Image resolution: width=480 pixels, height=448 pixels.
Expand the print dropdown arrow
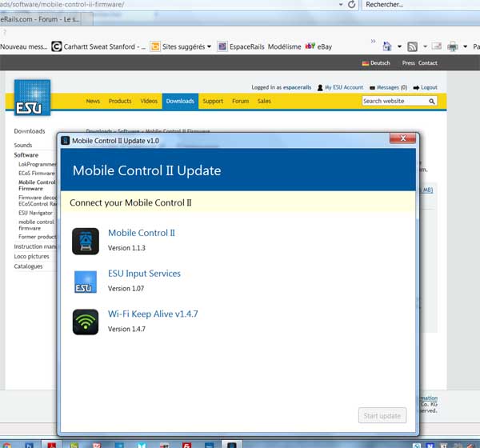465,46
